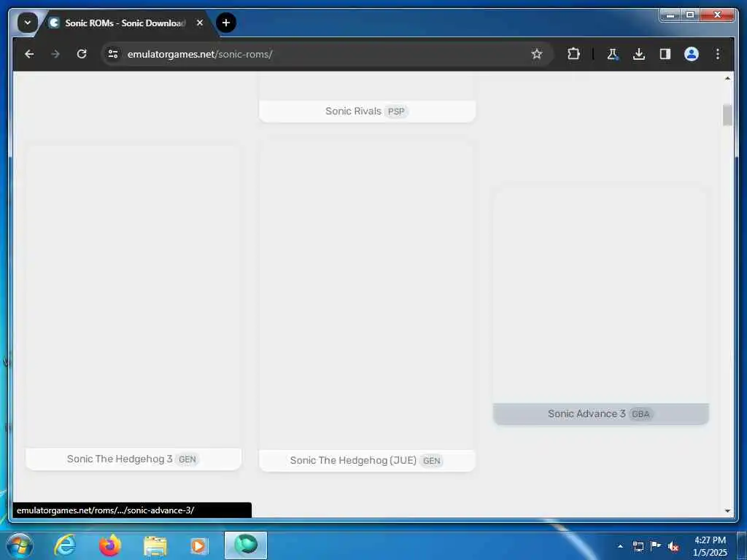Show the Downloads tray
The height and width of the screenshot is (560, 747).
tap(639, 54)
